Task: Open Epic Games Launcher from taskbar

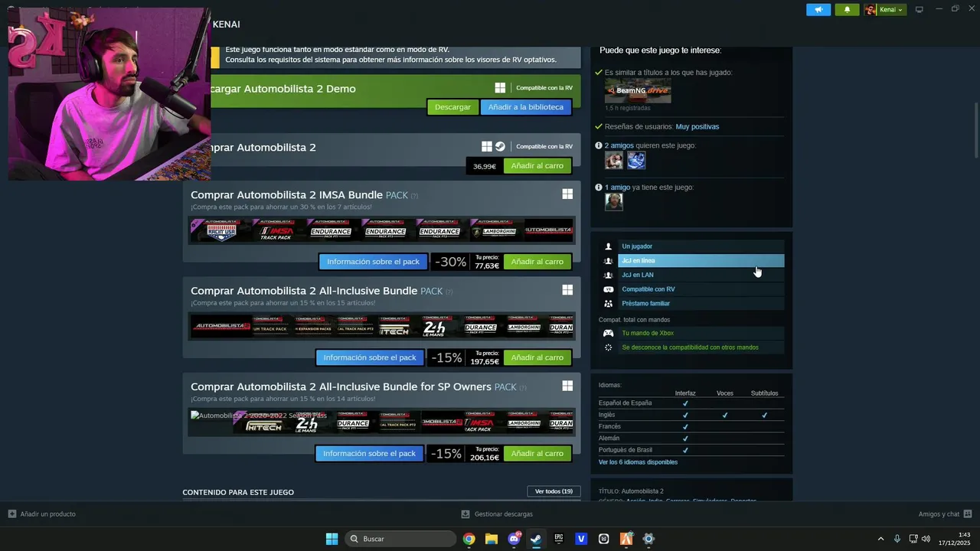Action: click(558, 539)
